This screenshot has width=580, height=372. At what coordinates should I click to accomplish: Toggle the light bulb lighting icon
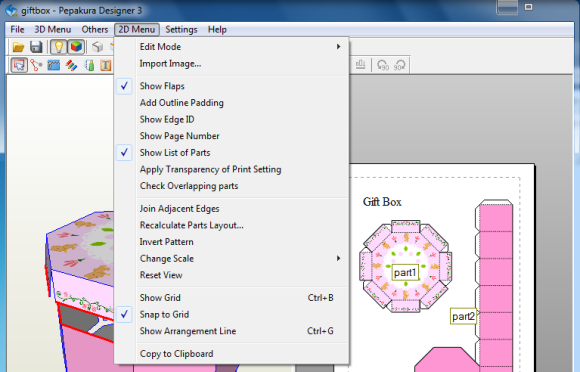click(58, 47)
